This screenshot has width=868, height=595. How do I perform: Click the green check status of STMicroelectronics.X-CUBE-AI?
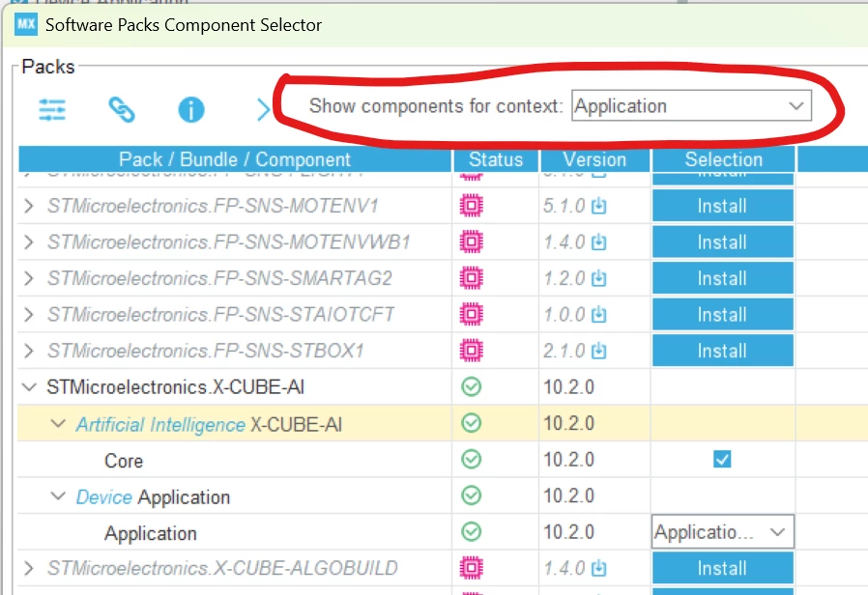471,386
